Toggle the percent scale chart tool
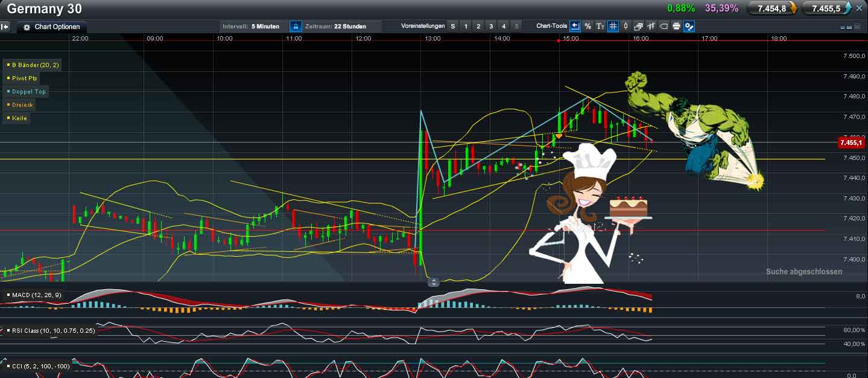The height and width of the screenshot is (378, 868). click(x=588, y=26)
